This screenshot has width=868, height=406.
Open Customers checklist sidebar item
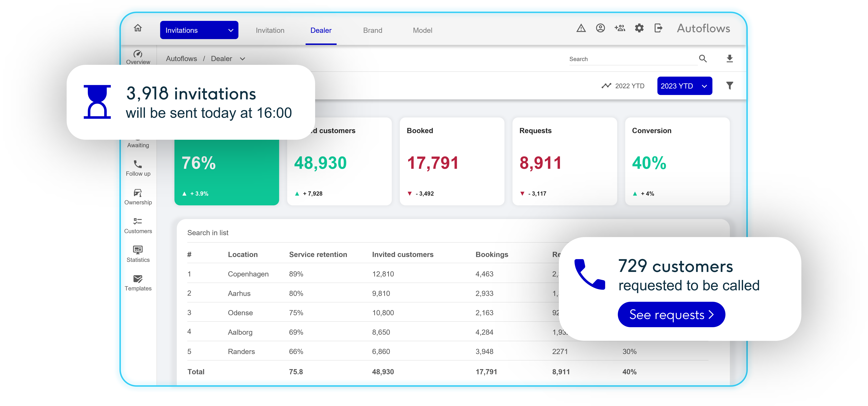tap(138, 226)
